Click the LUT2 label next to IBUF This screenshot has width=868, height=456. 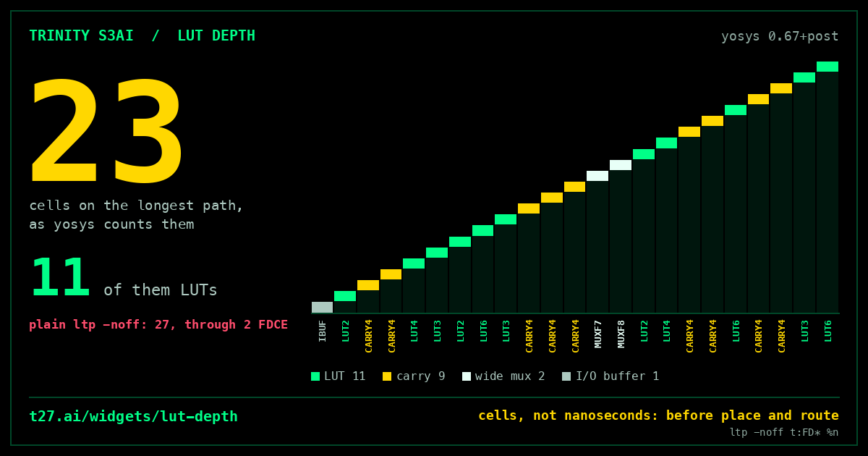click(x=346, y=331)
